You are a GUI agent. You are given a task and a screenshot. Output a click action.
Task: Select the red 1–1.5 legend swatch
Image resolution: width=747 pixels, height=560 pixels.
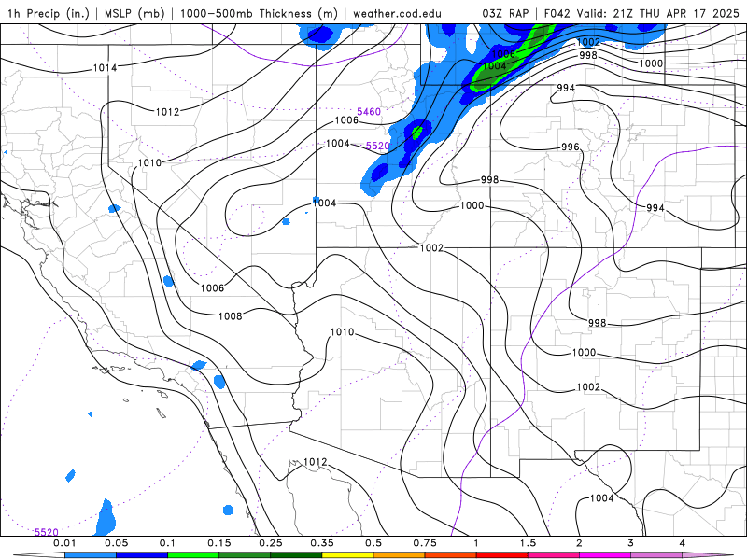(502, 555)
